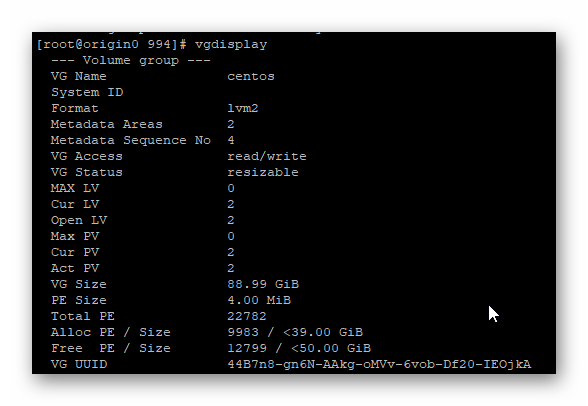588x406 pixels.
Task: Select the Volume group header line
Action: click(x=131, y=61)
